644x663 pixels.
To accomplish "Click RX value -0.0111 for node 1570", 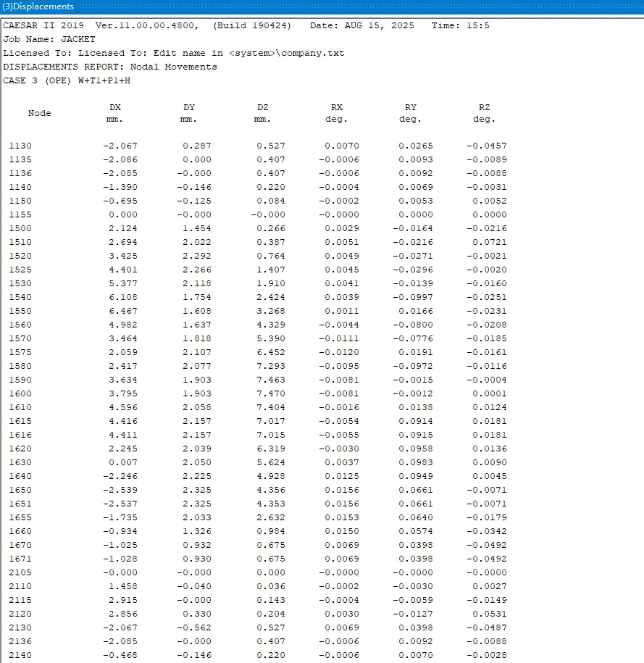I will pos(339,338).
